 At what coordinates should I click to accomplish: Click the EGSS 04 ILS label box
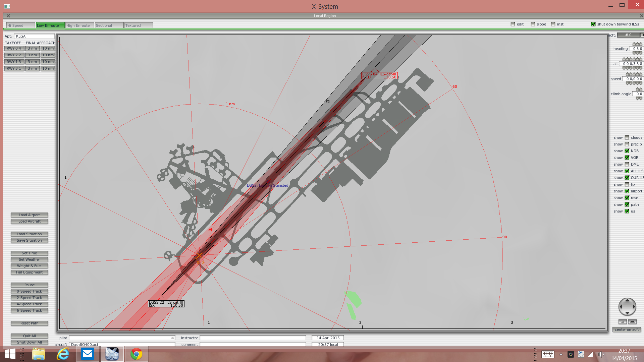click(x=379, y=75)
